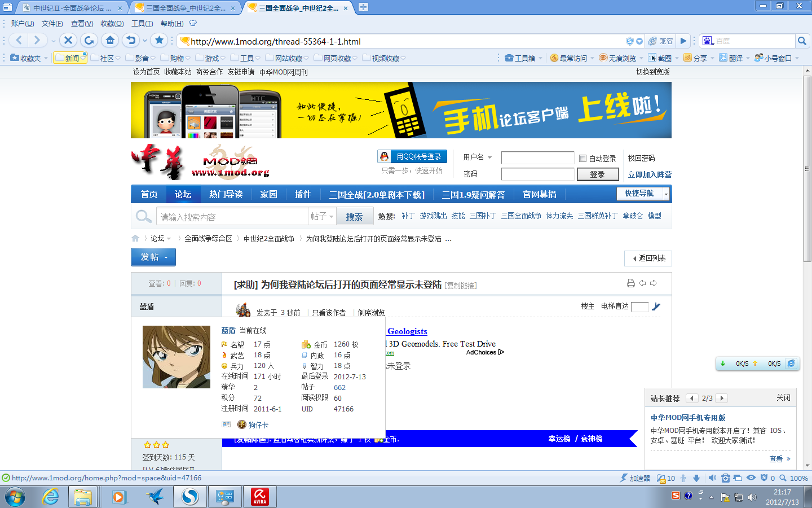This screenshot has width=812, height=508.
Task: Open the download manager arrow icon
Action: (x=697, y=478)
